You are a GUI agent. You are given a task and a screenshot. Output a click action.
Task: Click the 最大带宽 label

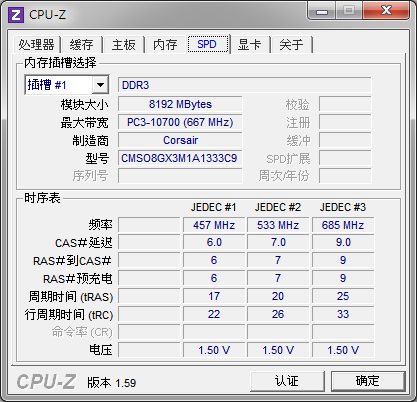[85, 123]
